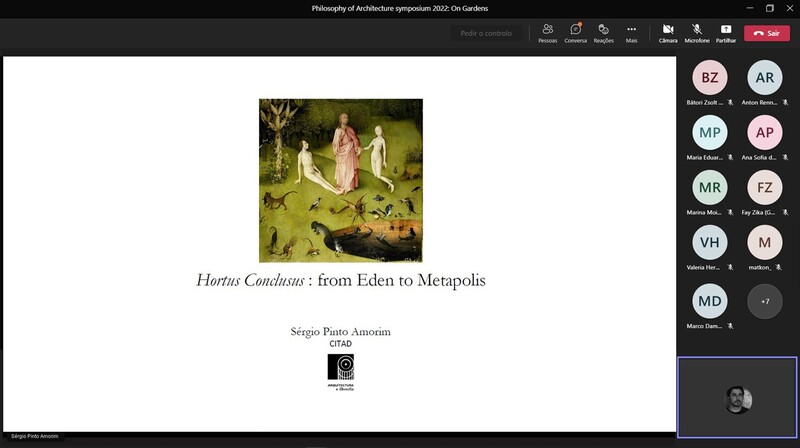Click the muted mic icon beside Valeria Her
Image resolution: width=800 pixels, height=448 pixels.
[x=731, y=267]
